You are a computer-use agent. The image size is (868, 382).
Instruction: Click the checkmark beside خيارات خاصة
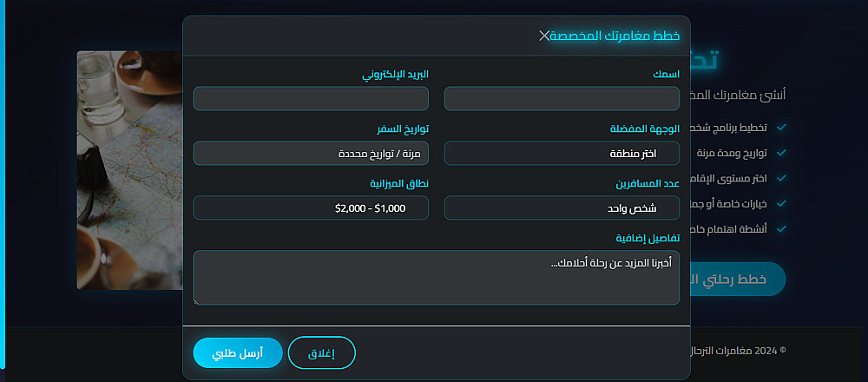(x=781, y=203)
